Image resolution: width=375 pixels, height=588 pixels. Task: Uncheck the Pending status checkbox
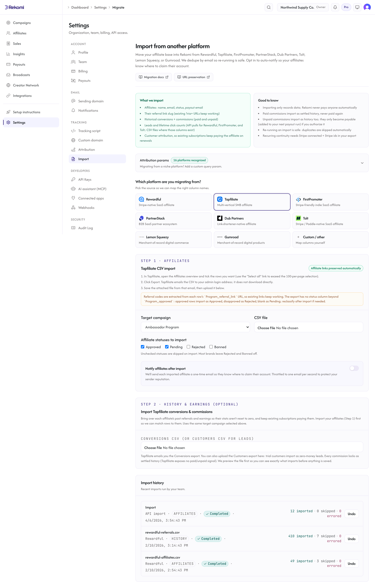(167, 347)
